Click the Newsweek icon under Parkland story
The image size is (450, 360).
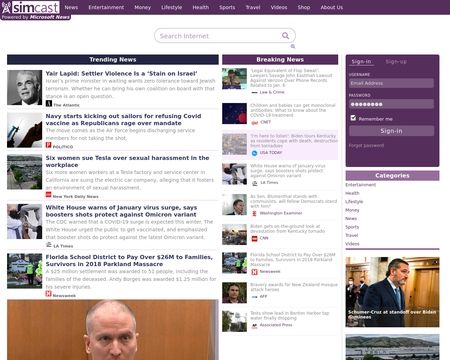coord(48,294)
